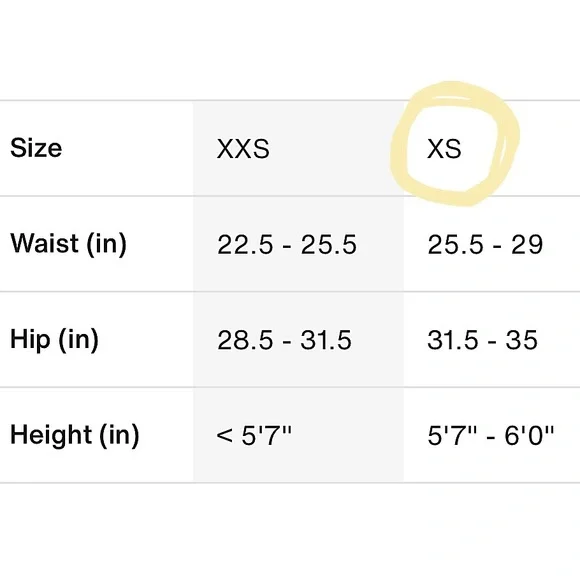This screenshot has height=580, width=580.
Task: Click the Waist (in) row label
Action: coord(68,244)
